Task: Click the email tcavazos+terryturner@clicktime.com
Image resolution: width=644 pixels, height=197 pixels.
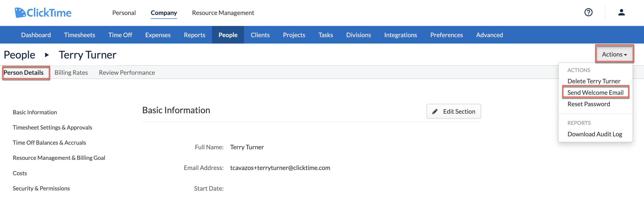Action: pyautogui.click(x=280, y=168)
